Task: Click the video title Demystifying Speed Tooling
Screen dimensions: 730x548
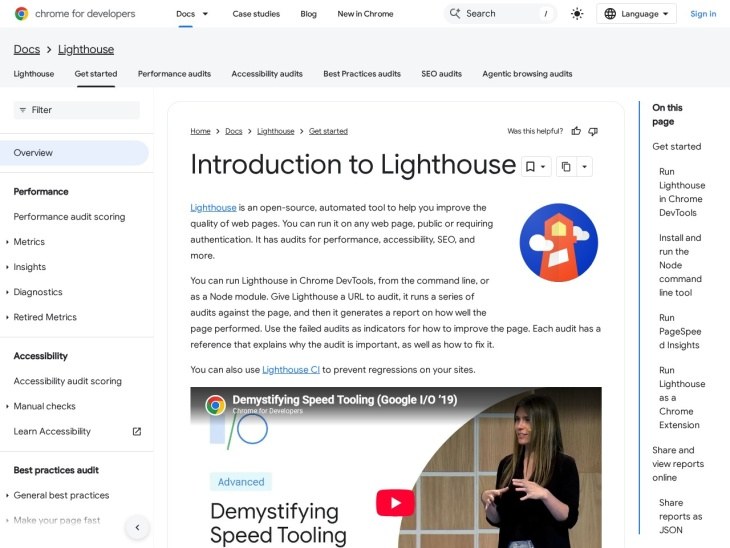Action: click(345, 400)
